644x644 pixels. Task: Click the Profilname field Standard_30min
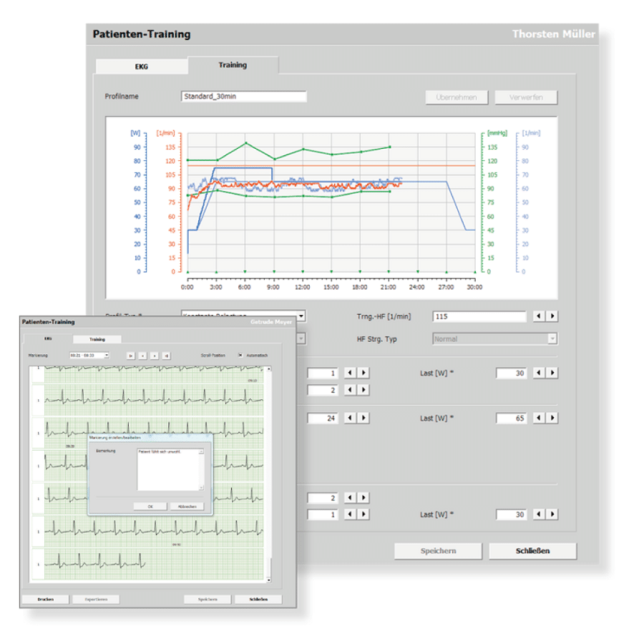(243, 96)
